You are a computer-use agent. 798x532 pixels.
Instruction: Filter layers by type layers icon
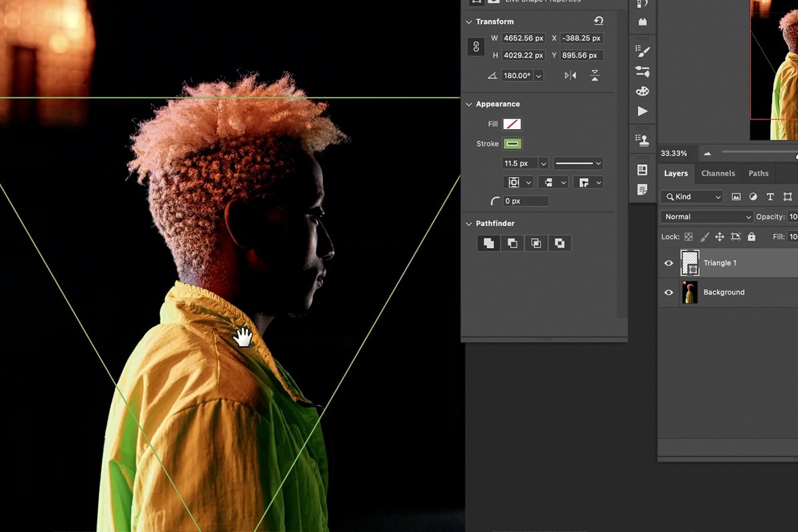tap(770, 197)
